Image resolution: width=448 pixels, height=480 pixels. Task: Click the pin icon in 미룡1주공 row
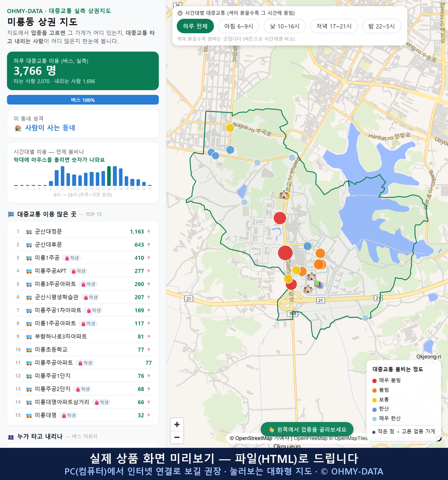coord(149,258)
